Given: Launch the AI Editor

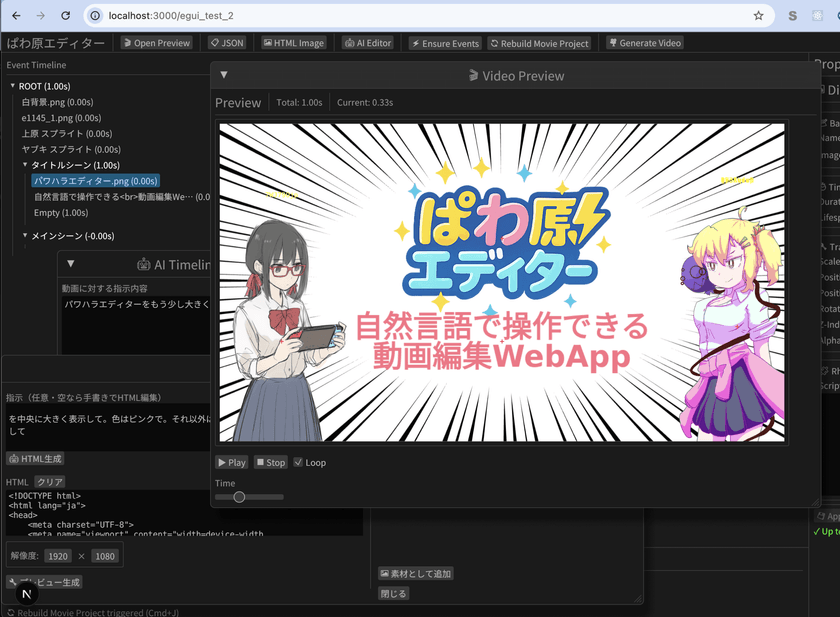Looking at the screenshot, I should click(367, 43).
